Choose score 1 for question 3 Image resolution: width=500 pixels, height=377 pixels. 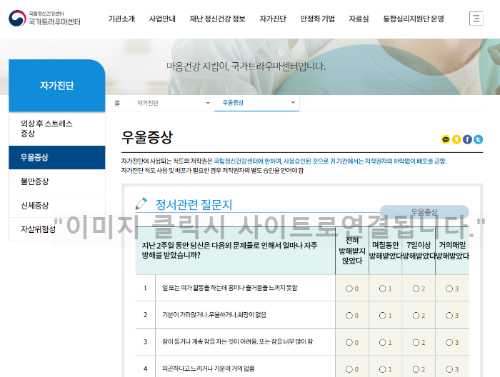point(382,342)
